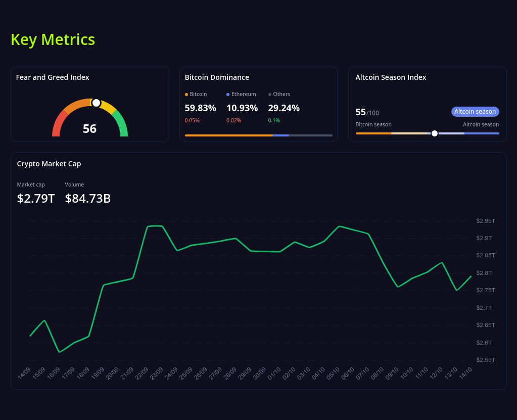Select the Bitcoin legend dot

(x=186, y=95)
